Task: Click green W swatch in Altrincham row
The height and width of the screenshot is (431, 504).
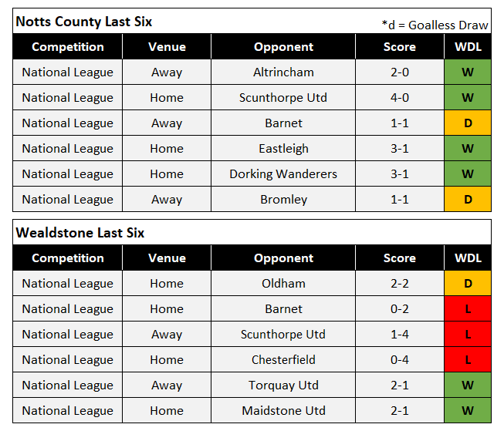Action: pos(468,72)
